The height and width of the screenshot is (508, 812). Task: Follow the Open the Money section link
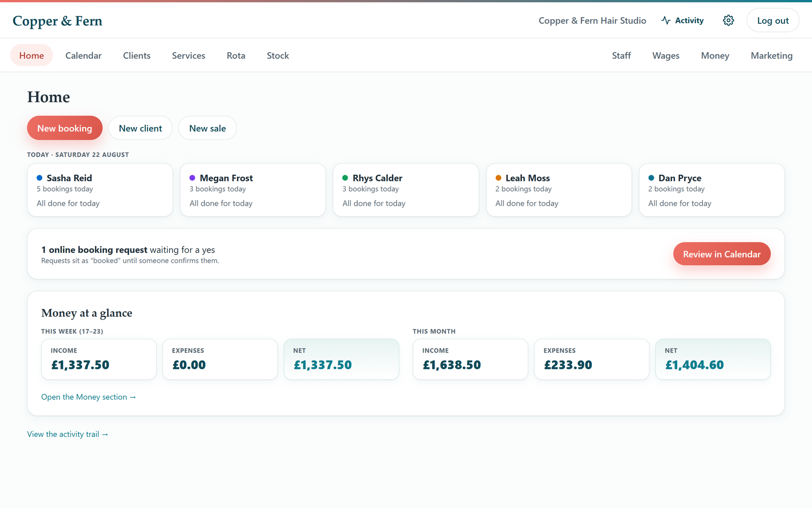[88, 397]
